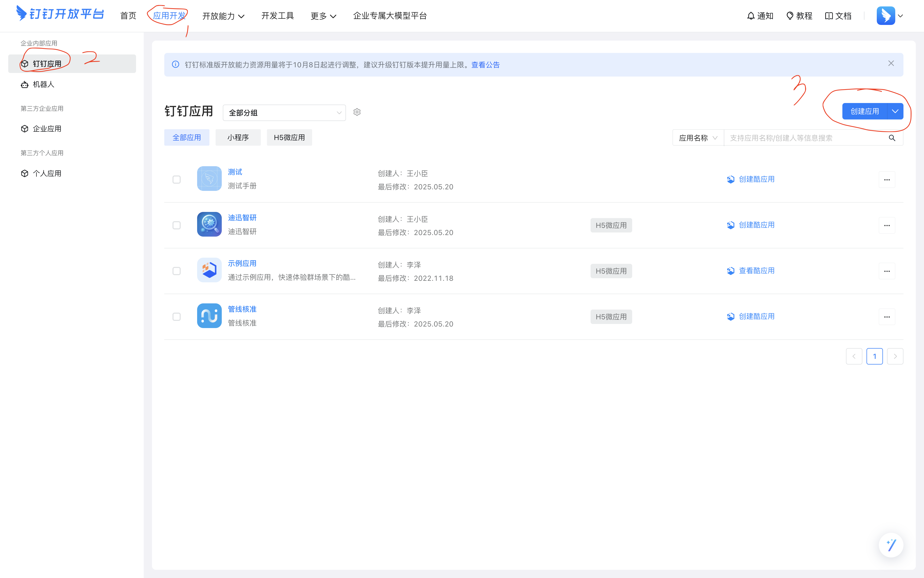Expand the 创建应用 dropdown arrow
Image resolution: width=924 pixels, height=578 pixels.
pyautogui.click(x=895, y=111)
